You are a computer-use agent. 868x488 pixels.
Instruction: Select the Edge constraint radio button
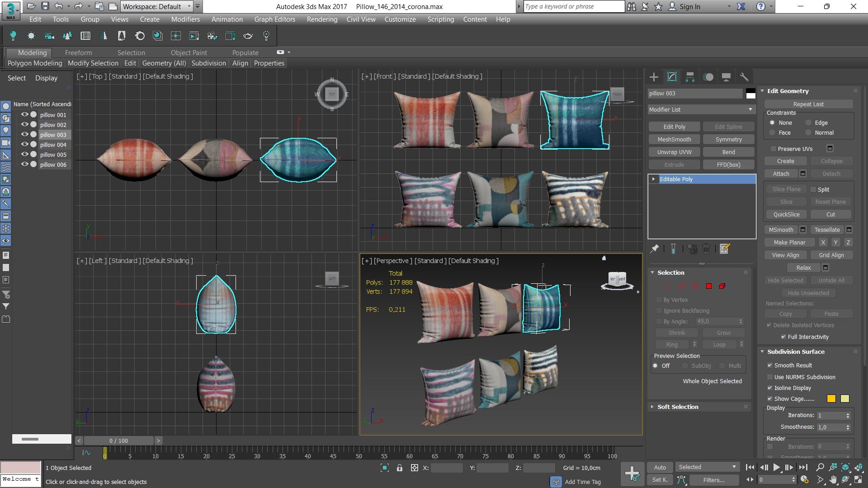(x=808, y=122)
